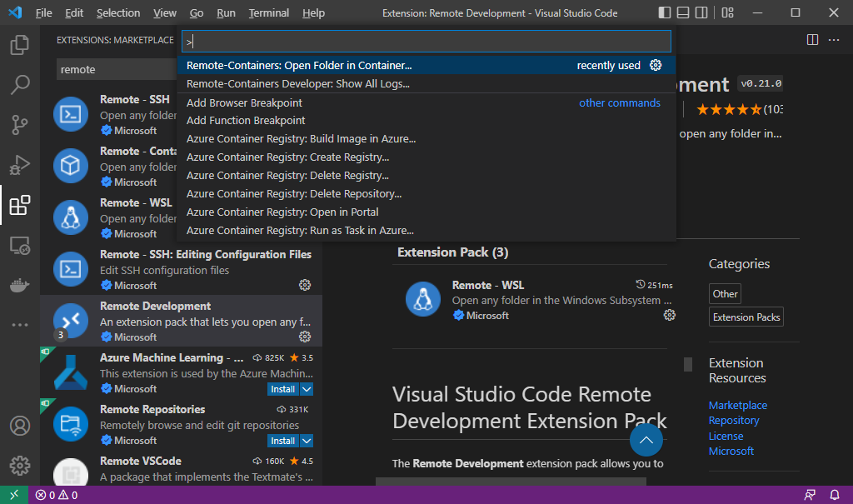Image resolution: width=853 pixels, height=504 pixels.
Task: Open the Source Control view
Action: (x=20, y=125)
